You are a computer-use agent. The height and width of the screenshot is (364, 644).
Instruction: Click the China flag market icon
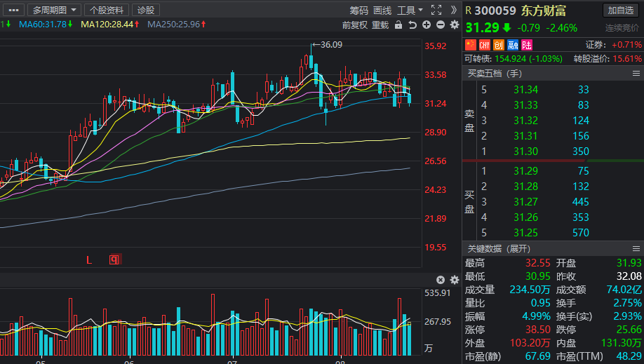[470, 44]
